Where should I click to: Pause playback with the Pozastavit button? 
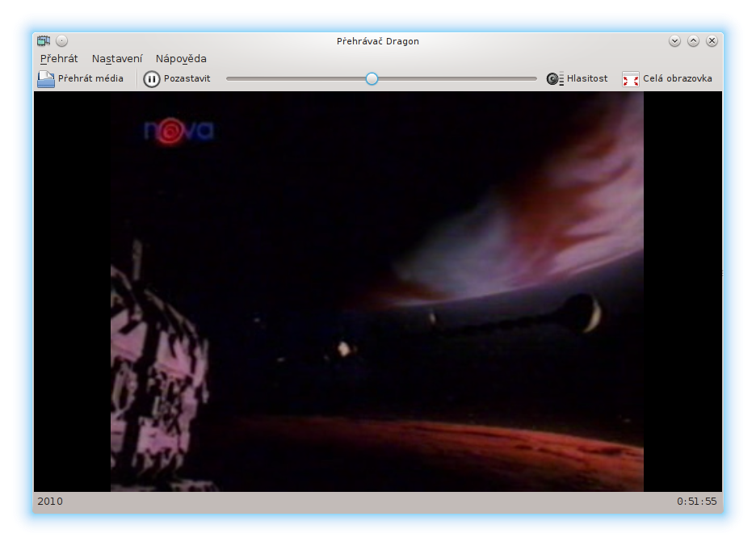[x=177, y=78]
